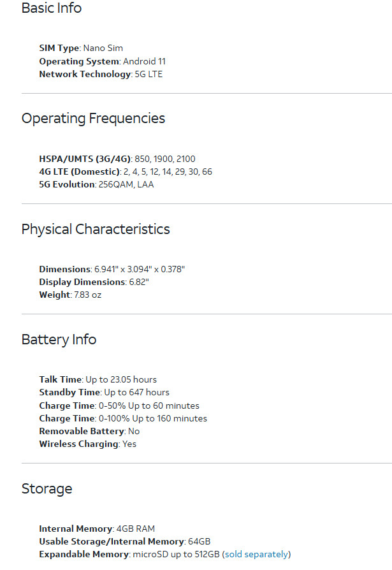Select the Battery Info heading
Image resolution: width=392 pixels, height=570 pixels.
(59, 340)
